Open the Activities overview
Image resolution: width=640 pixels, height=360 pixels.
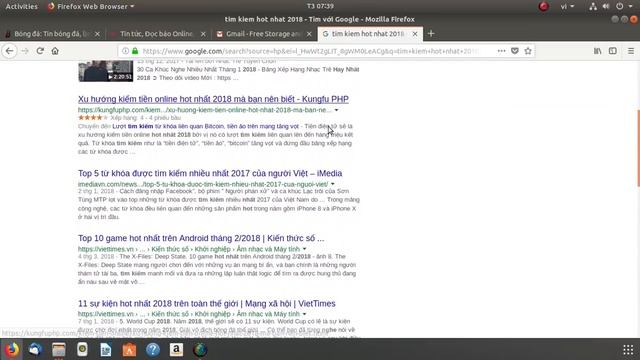[x=22, y=6]
